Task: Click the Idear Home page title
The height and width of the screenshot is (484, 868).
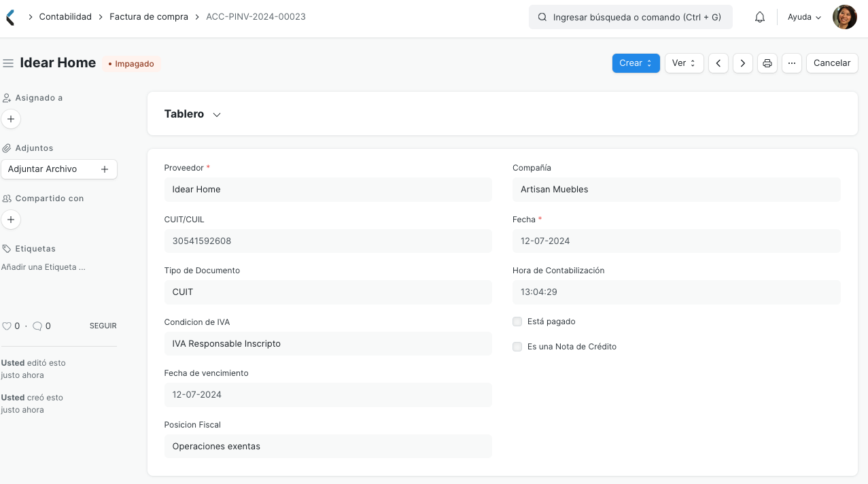Action: click(58, 63)
